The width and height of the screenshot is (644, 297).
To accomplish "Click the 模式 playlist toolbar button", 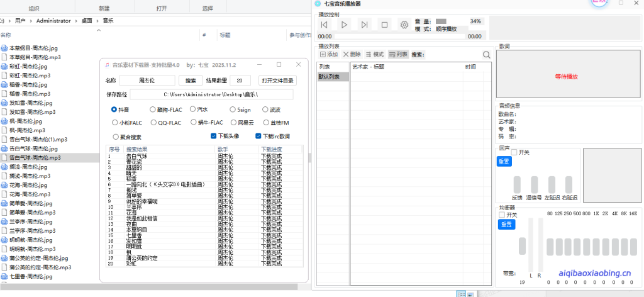I will click(x=375, y=54).
